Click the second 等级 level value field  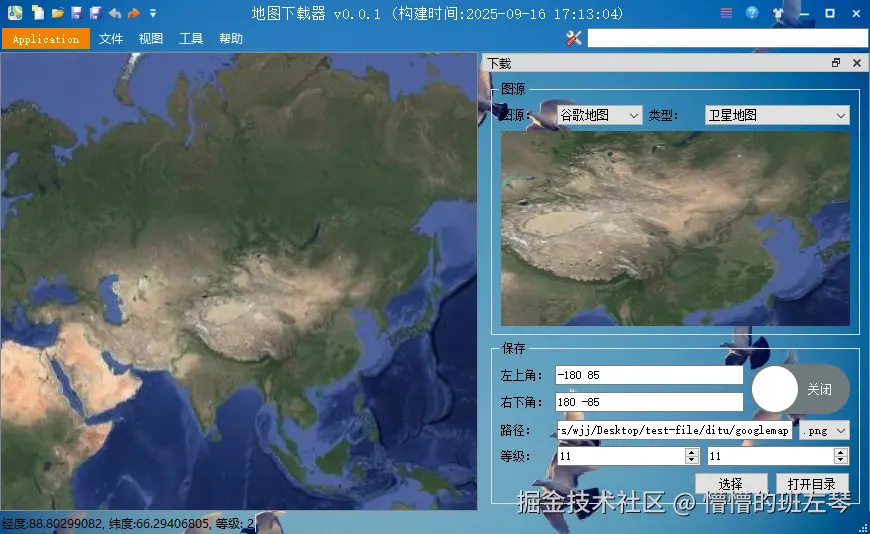pos(771,456)
